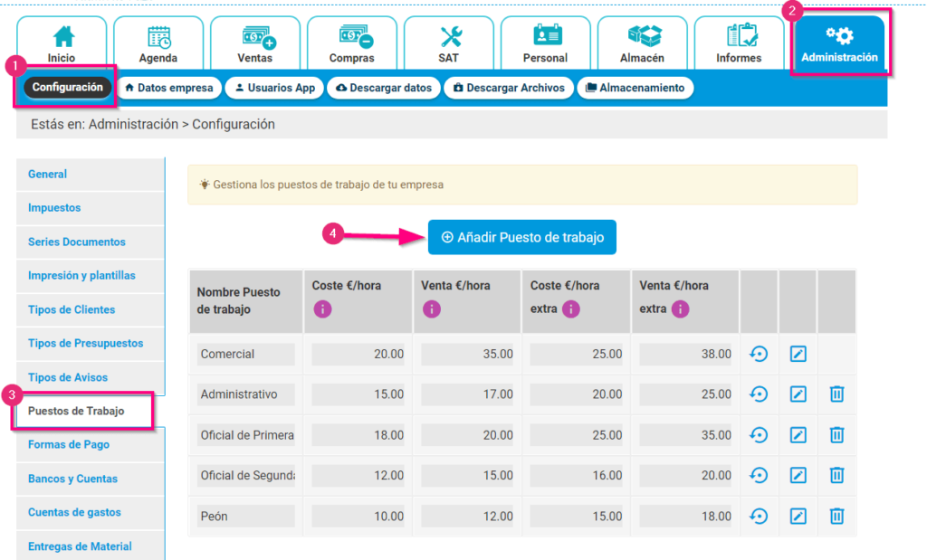Click the Agenda calendar icon
Screen dimensions: 927x560
[158, 34]
